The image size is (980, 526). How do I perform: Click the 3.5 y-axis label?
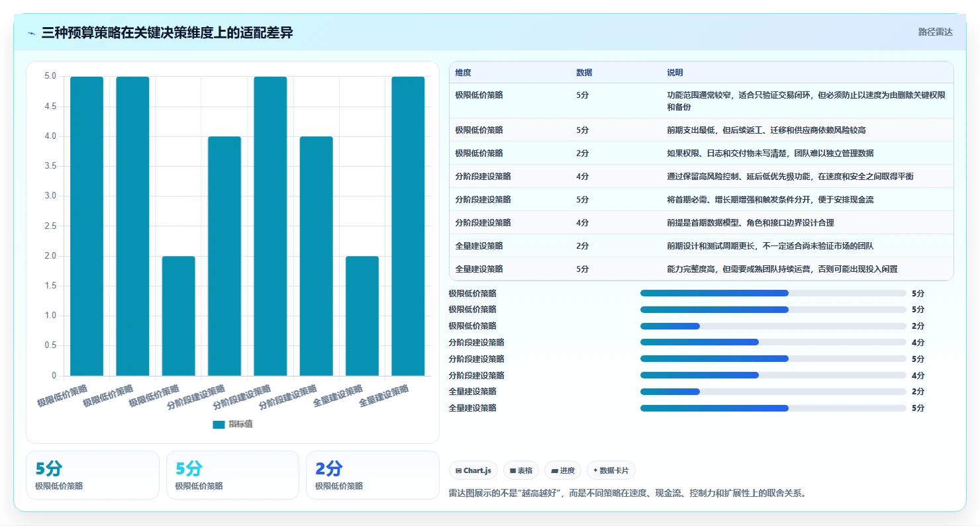(x=50, y=166)
